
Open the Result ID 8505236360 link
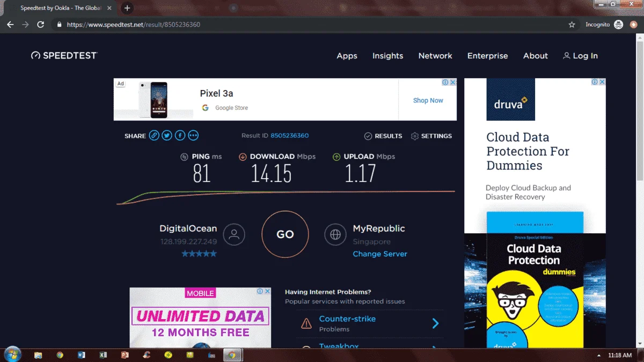(x=289, y=136)
